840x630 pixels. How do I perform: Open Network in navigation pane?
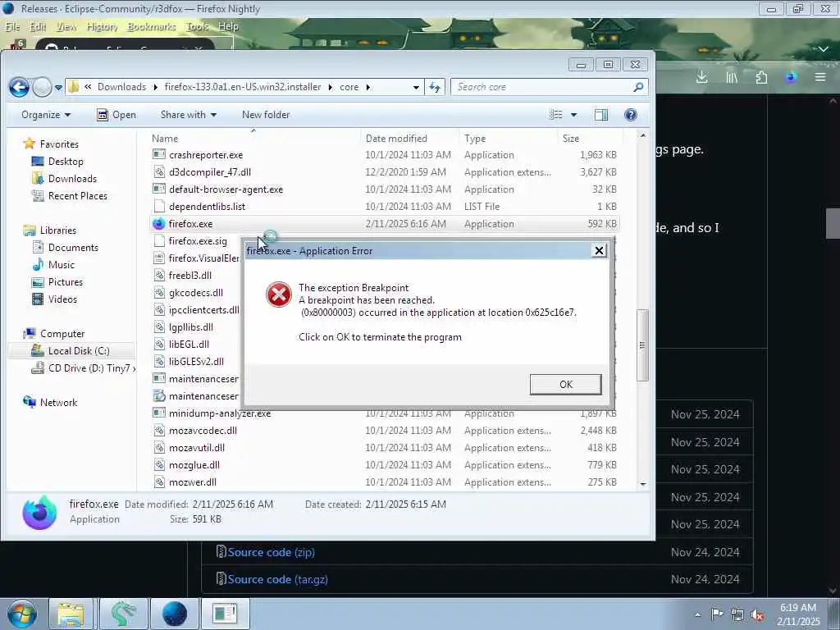pyautogui.click(x=58, y=402)
